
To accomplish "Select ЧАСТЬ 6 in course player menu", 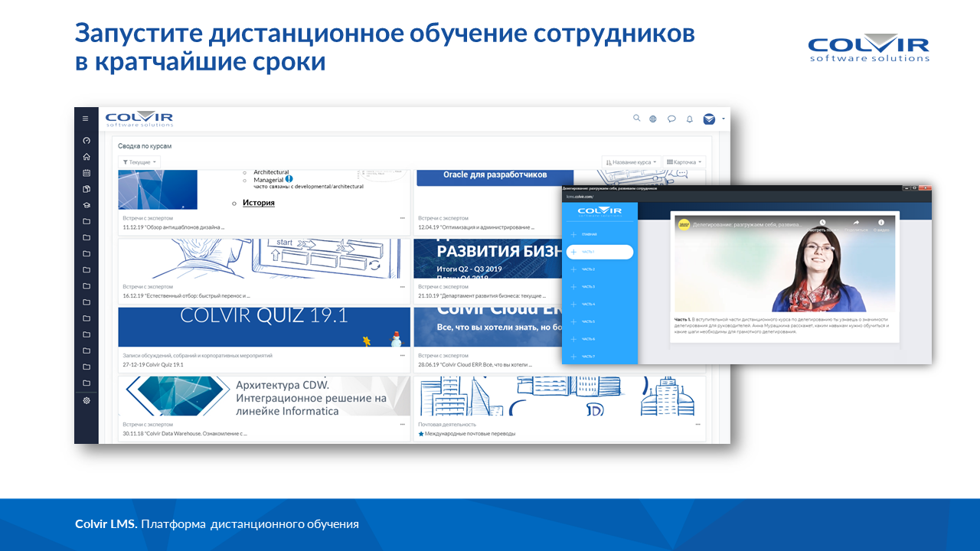I will tap(599, 339).
